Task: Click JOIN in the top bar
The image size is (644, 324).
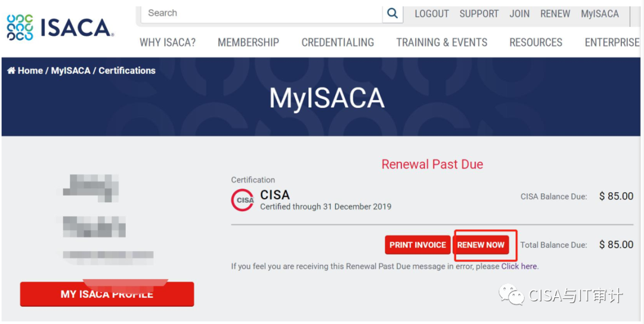Action: tap(519, 14)
